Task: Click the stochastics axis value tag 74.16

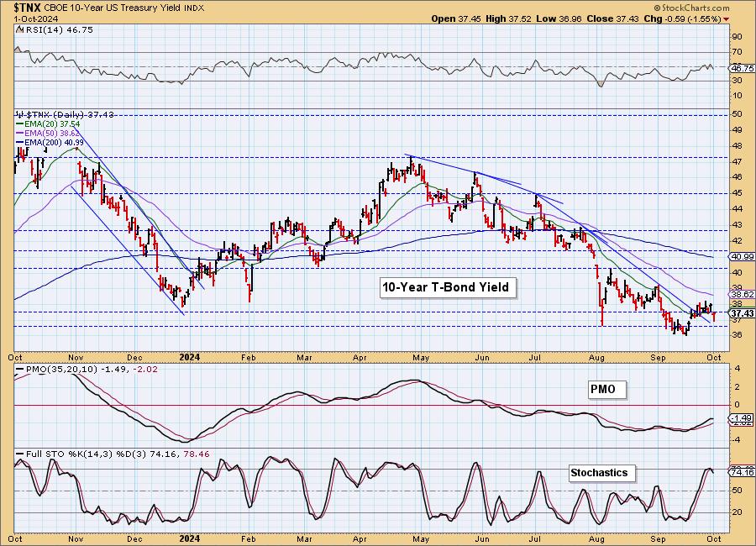Action: coord(743,473)
